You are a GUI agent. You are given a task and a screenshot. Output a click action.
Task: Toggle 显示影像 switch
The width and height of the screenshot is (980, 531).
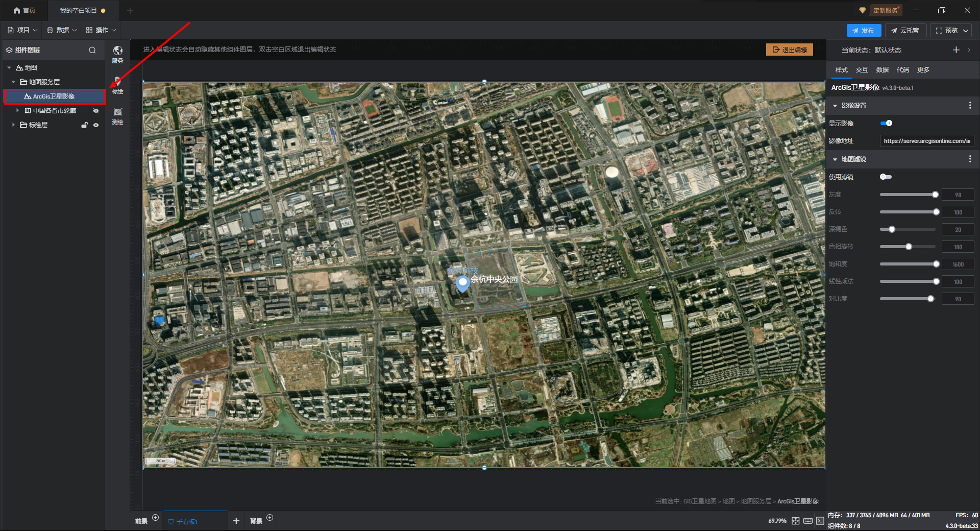(x=886, y=123)
